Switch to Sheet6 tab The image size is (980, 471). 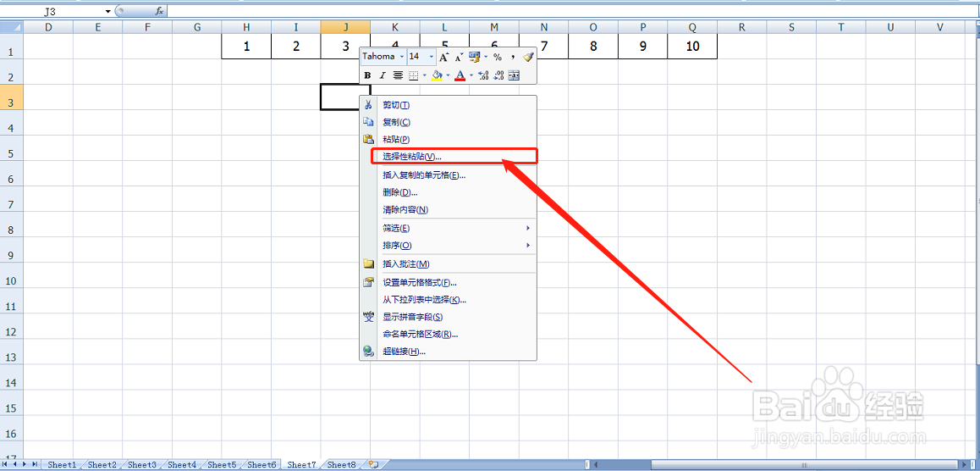point(262,465)
